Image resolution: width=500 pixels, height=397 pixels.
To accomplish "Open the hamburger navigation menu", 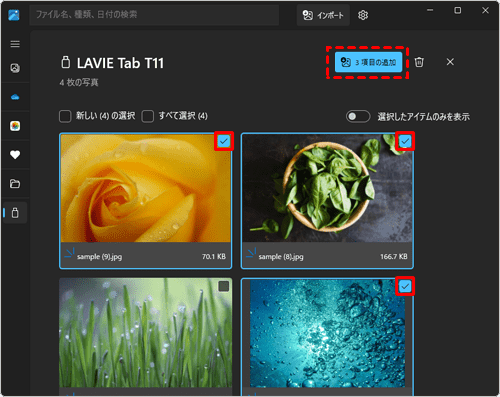I will [15, 44].
